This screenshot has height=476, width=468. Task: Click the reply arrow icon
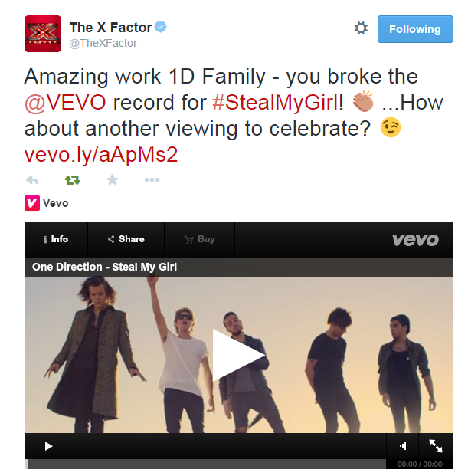click(x=32, y=179)
